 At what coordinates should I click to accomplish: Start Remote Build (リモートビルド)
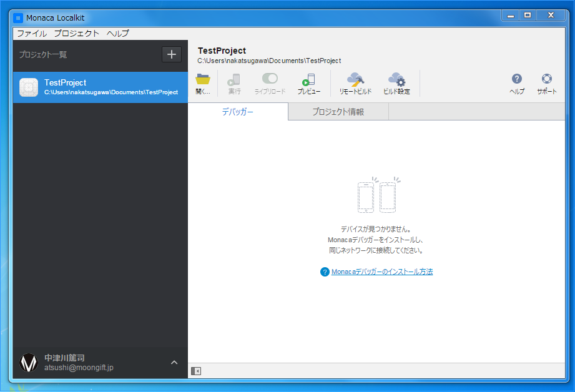coord(355,81)
